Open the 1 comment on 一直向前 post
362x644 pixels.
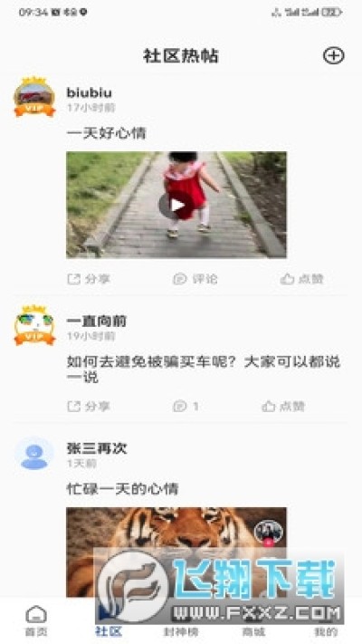pyautogui.click(x=186, y=407)
